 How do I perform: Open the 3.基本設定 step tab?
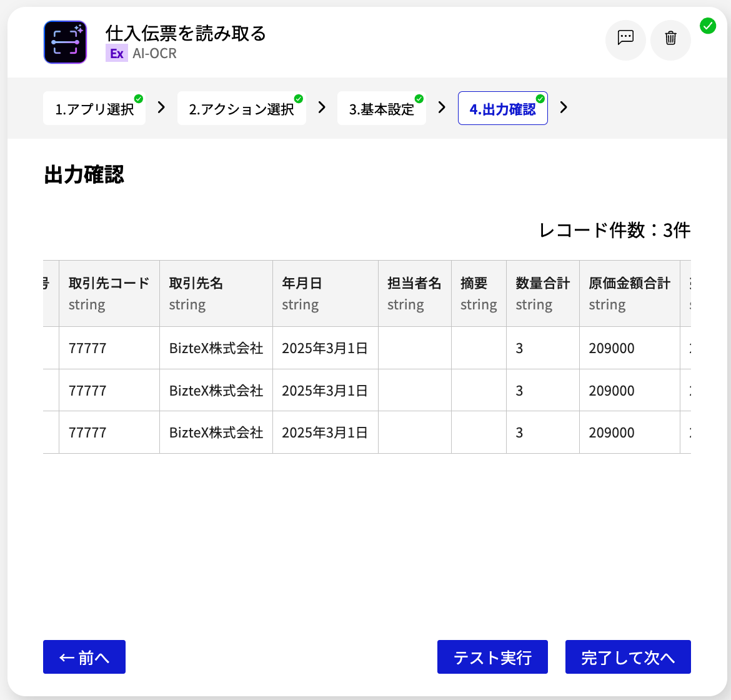tap(381, 108)
